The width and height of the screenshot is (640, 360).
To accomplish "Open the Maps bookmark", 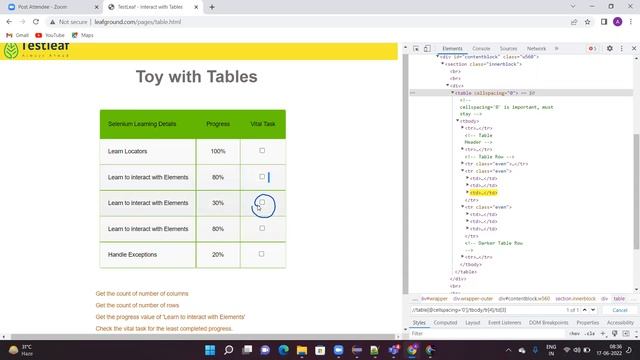I will tap(83, 36).
